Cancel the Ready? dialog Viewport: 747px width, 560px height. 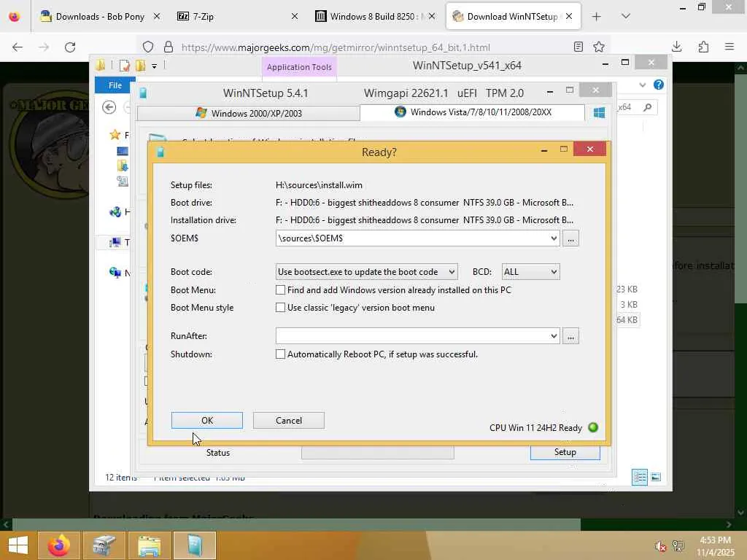[288, 421]
